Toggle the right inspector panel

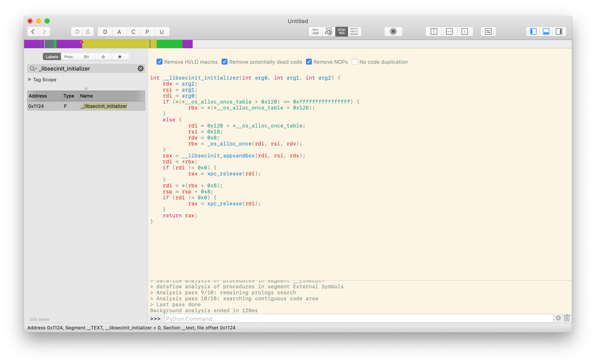pyautogui.click(x=559, y=31)
